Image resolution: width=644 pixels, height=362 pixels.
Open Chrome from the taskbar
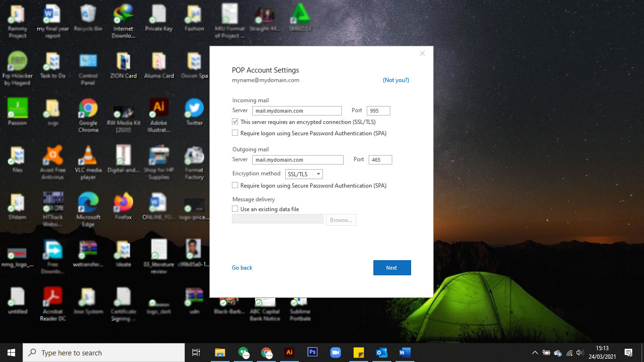(x=266, y=353)
